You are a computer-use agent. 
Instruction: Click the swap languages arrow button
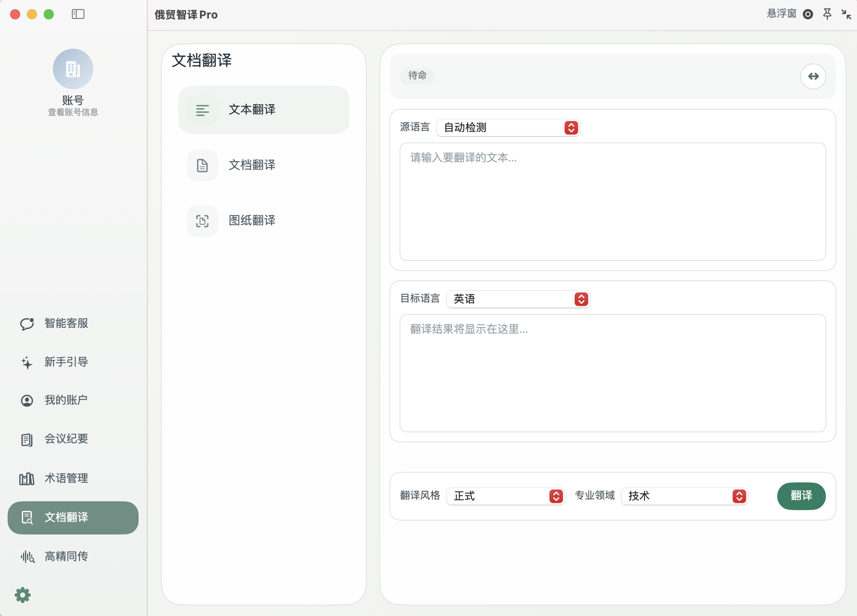click(813, 76)
